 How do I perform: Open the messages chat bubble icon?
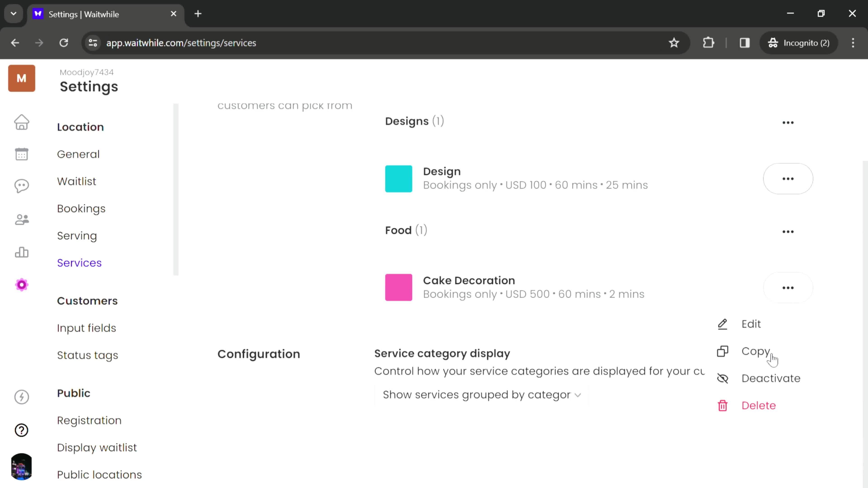click(x=21, y=186)
